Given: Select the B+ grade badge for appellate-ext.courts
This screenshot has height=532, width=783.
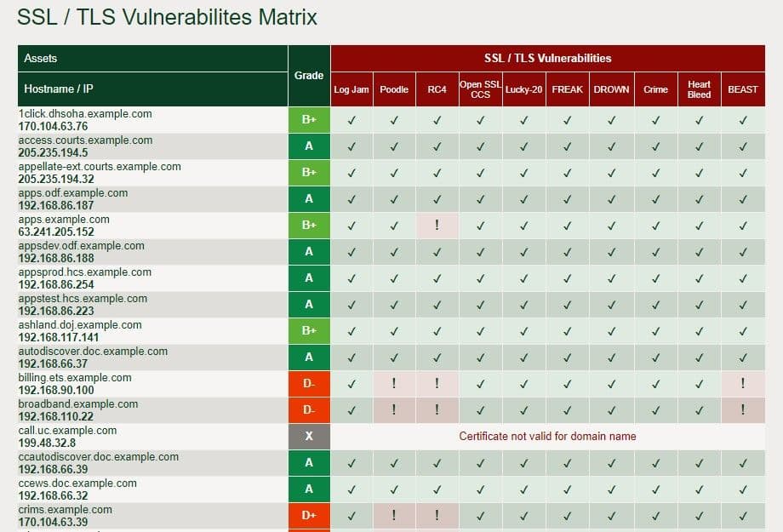Looking at the screenshot, I should pos(309,172).
